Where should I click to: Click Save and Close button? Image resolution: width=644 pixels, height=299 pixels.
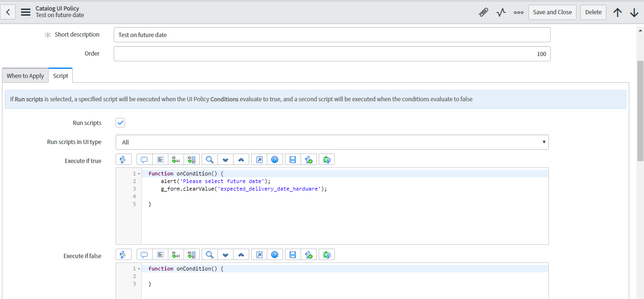552,12
